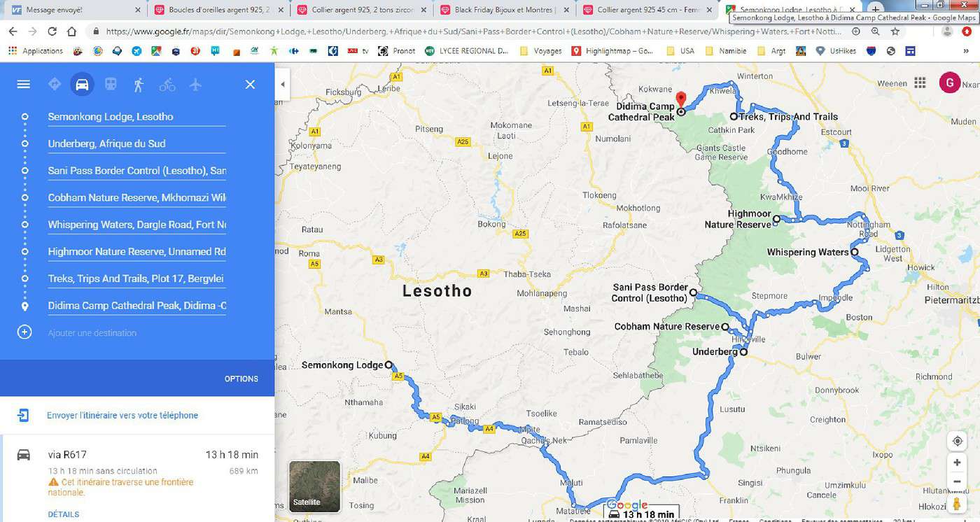Open the Google account avatar G
The height and width of the screenshot is (522, 980).
point(949,83)
